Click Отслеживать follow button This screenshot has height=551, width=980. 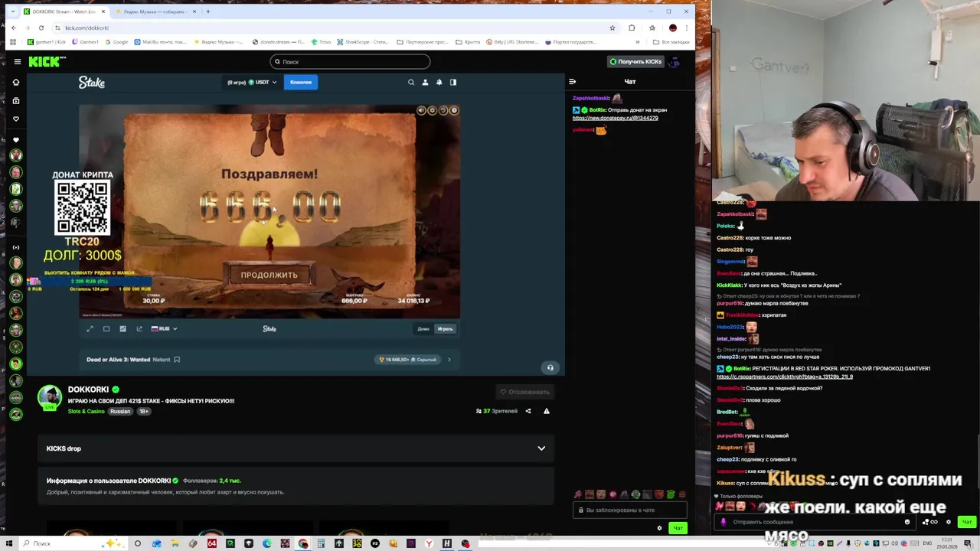525,392
